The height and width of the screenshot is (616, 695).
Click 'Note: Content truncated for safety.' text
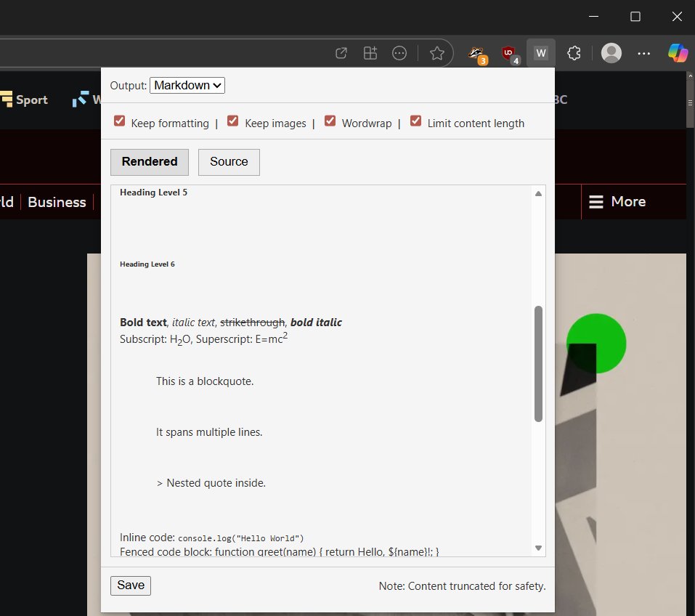pos(462,585)
